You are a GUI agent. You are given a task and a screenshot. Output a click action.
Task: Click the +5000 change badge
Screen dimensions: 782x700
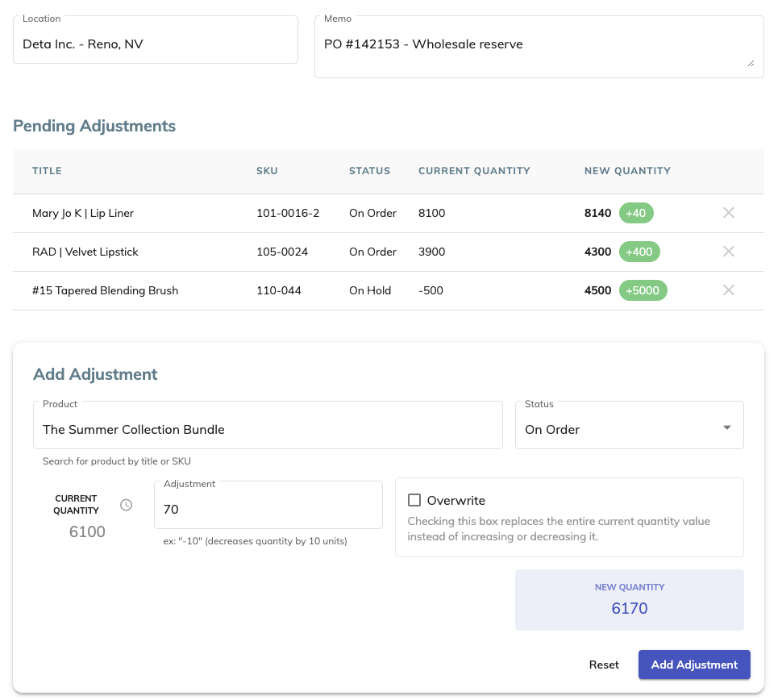[x=643, y=290]
